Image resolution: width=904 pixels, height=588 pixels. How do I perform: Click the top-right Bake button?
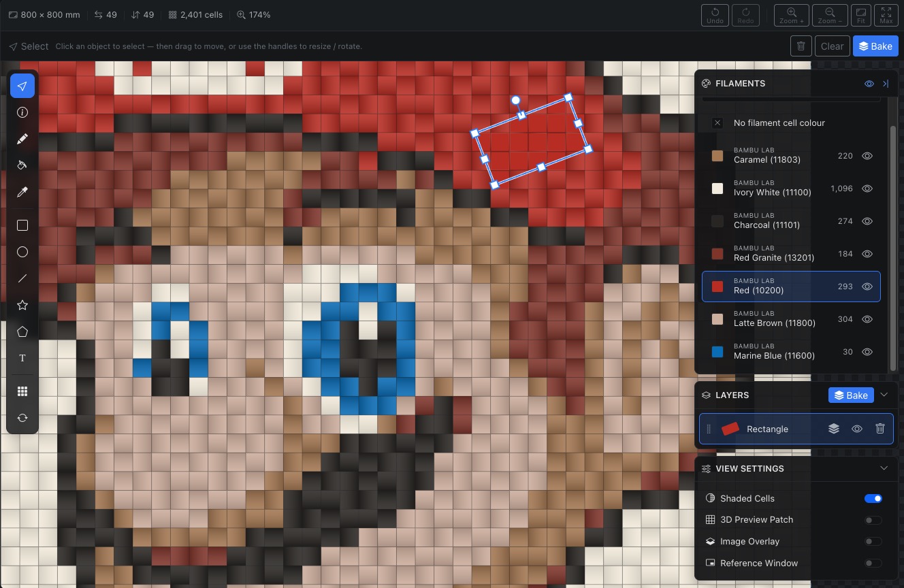[875, 46]
